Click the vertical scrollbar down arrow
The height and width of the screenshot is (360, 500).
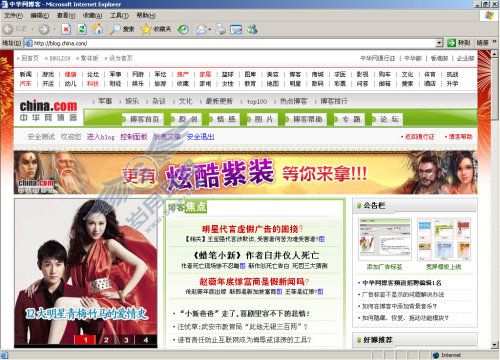click(494, 345)
